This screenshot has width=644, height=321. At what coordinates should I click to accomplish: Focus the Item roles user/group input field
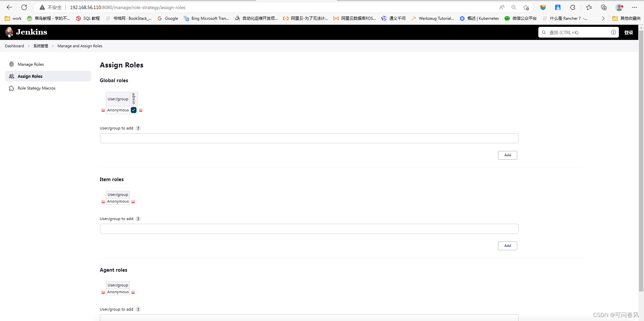(309, 229)
